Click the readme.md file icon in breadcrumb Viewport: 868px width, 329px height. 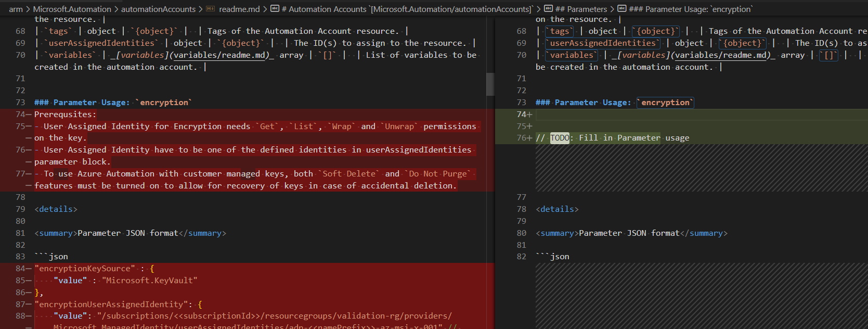click(x=211, y=9)
